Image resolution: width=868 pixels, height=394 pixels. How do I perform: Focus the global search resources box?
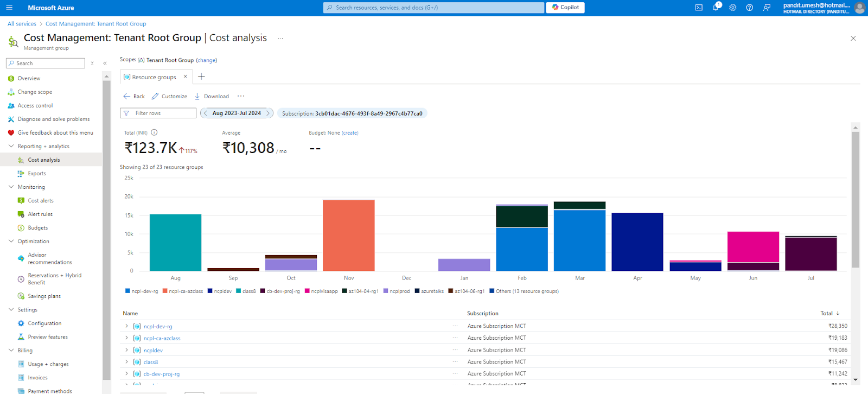point(434,8)
